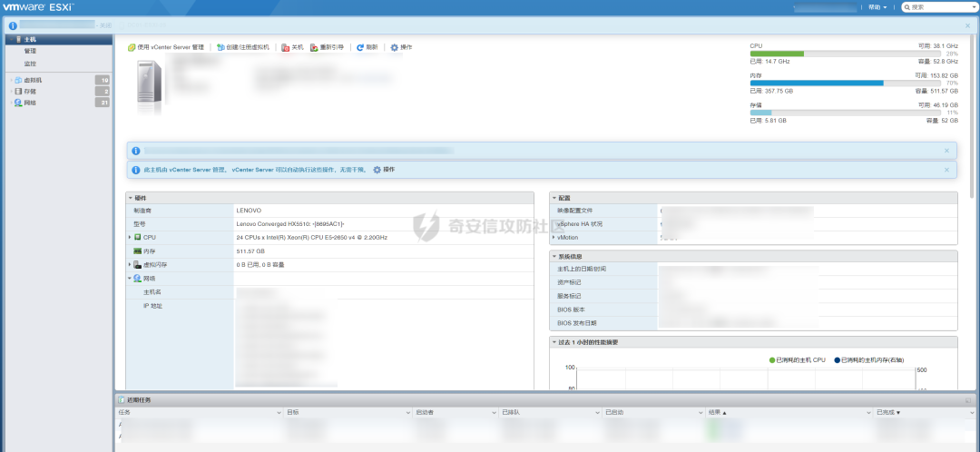This screenshot has width=980, height=452.
Task: Expand the 虚拟闪存 row
Action: pyautogui.click(x=130, y=265)
